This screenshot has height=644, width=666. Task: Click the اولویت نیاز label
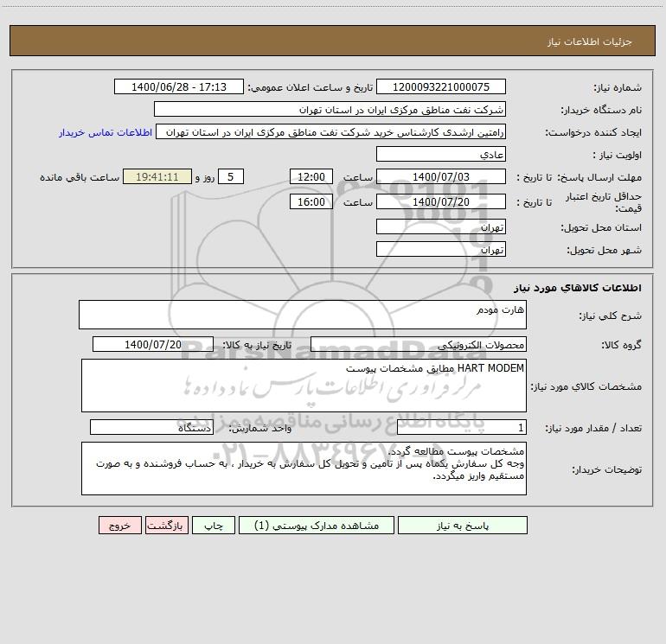(618, 156)
